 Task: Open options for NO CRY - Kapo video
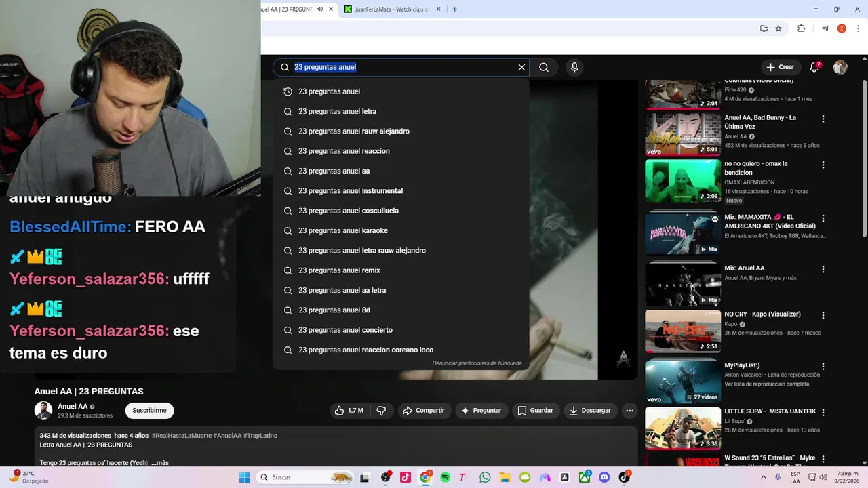point(823,315)
